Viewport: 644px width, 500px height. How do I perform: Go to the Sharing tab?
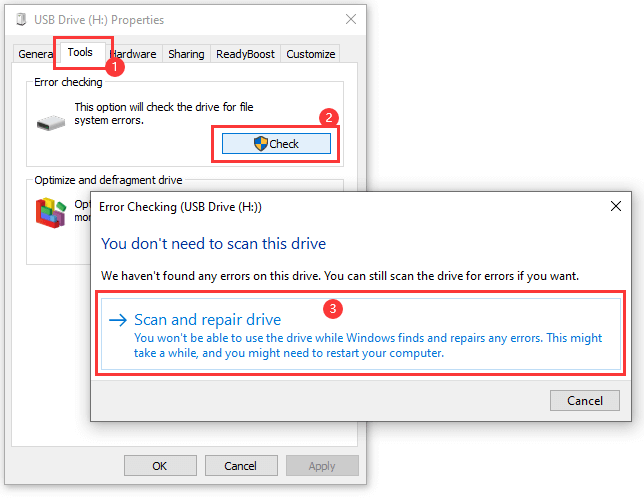point(186,54)
